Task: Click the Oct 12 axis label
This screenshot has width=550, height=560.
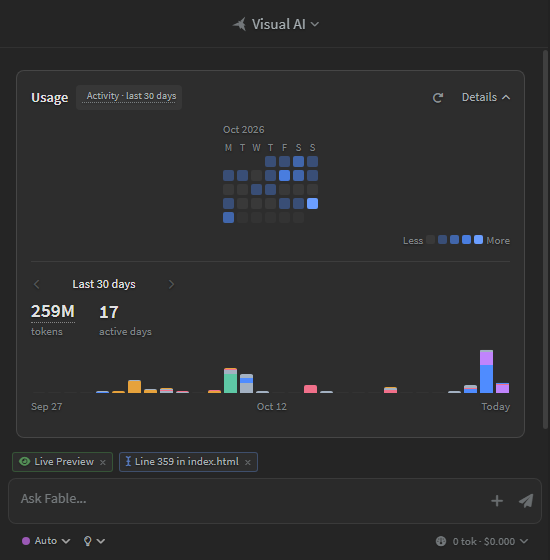Action: pyautogui.click(x=272, y=406)
